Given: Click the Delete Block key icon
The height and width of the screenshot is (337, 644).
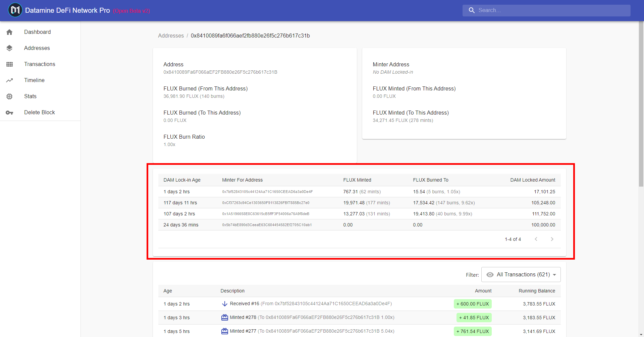Looking at the screenshot, I should tap(9, 113).
